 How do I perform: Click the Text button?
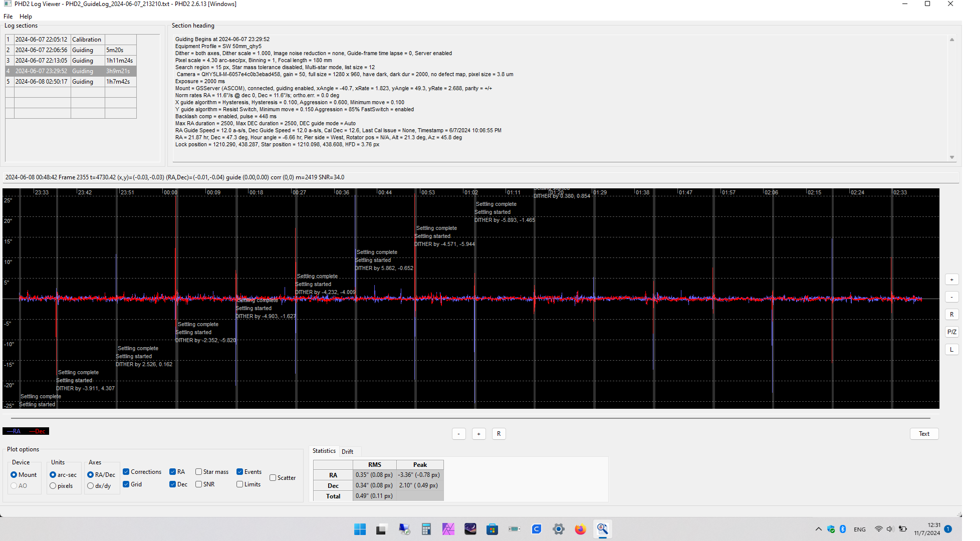click(x=924, y=434)
